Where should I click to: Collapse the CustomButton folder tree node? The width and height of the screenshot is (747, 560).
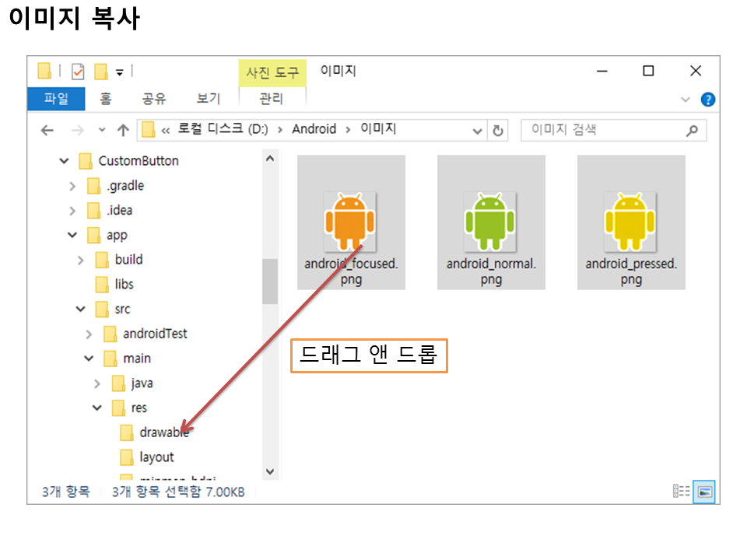(x=65, y=161)
